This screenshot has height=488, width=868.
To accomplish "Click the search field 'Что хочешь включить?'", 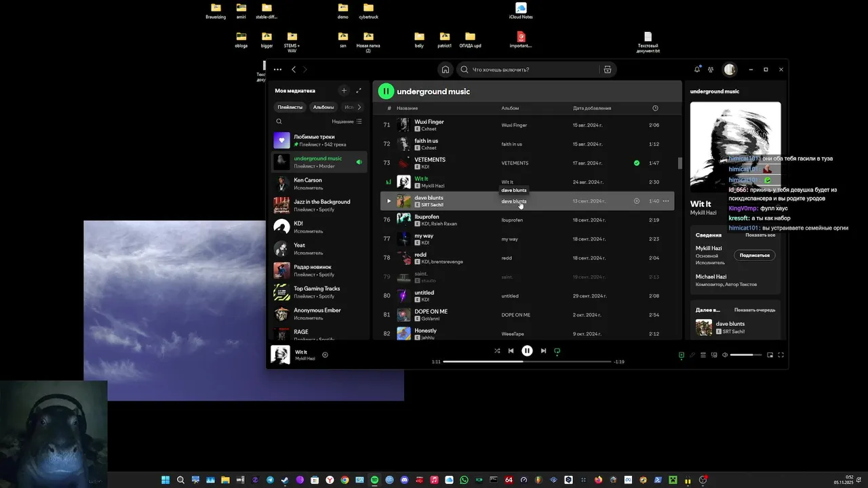I will (528, 69).
